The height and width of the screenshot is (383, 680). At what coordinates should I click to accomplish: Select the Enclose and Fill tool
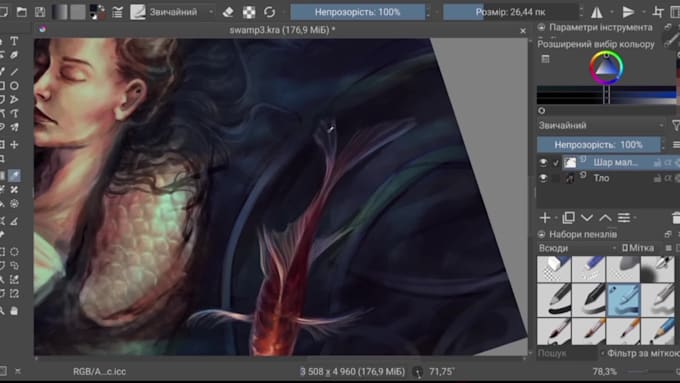point(14,203)
